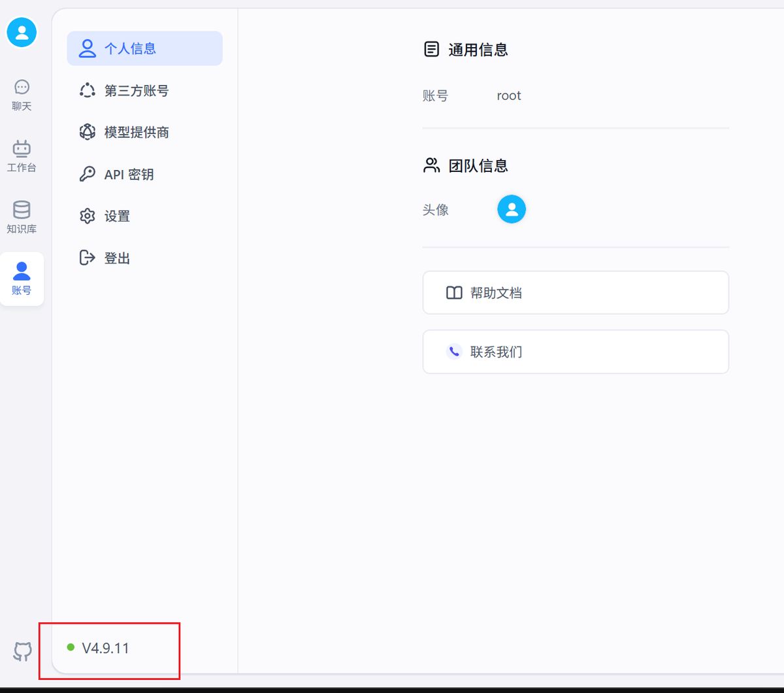Open the 第三方账号 menu item
The height and width of the screenshot is (693, 784).
(x=136, y=91)
